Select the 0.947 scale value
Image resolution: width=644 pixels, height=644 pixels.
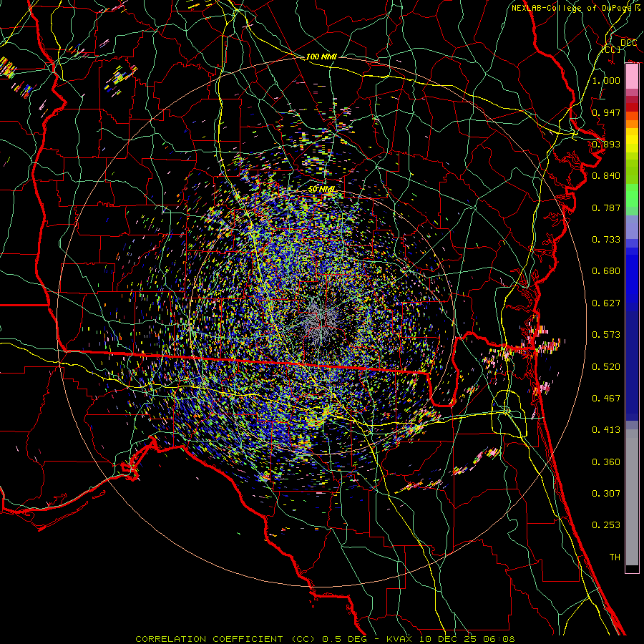tap(606, 112)
